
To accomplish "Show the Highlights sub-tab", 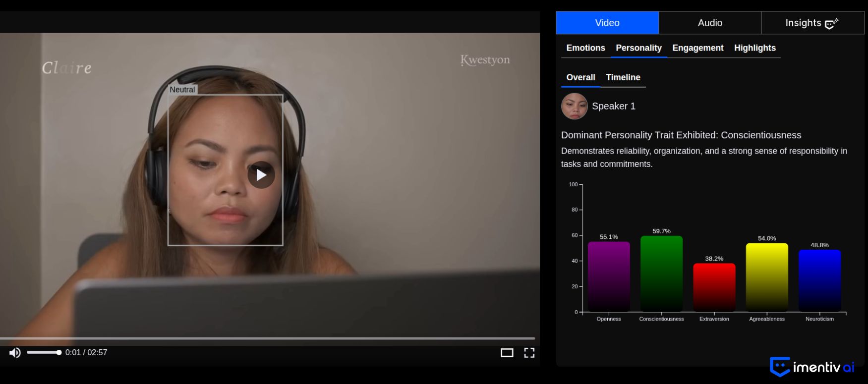I will pyautogui.click(x=754, y=48).
